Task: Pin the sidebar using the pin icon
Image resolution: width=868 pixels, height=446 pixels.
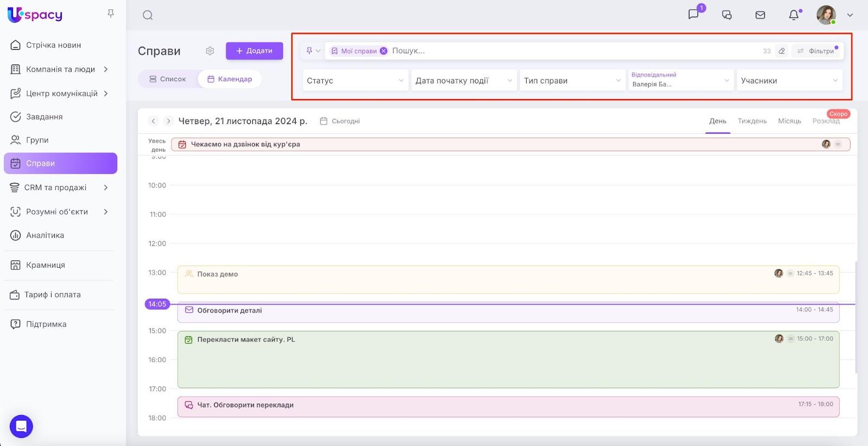Action: pyautogui.click(x=111, y=14)
